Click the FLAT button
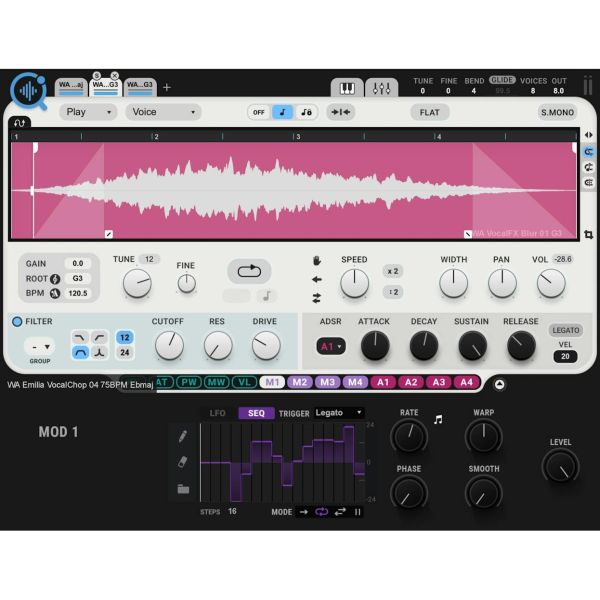 429,112
